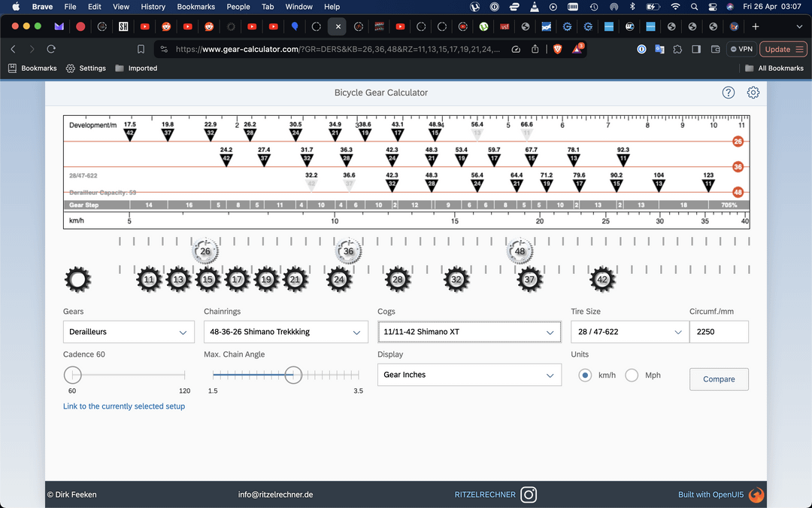Open the Wi-Fi status menu icon
Viewport: 812px width, 508px height.
pos(674,7)
